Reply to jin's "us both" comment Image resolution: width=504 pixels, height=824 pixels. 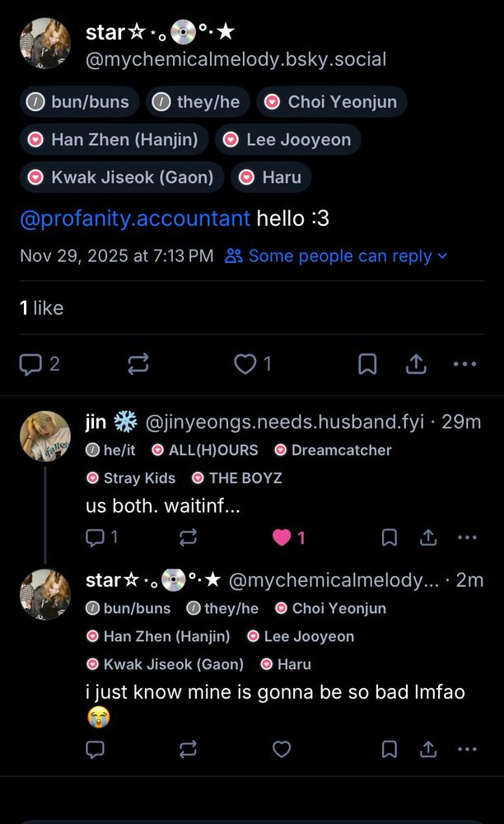tap(95, 537)
